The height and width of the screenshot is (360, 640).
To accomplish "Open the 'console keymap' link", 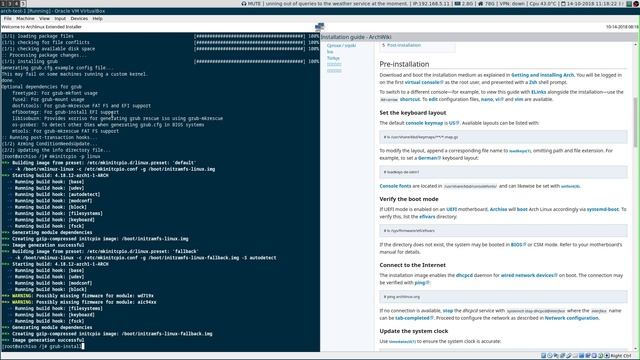I will 424,123.
